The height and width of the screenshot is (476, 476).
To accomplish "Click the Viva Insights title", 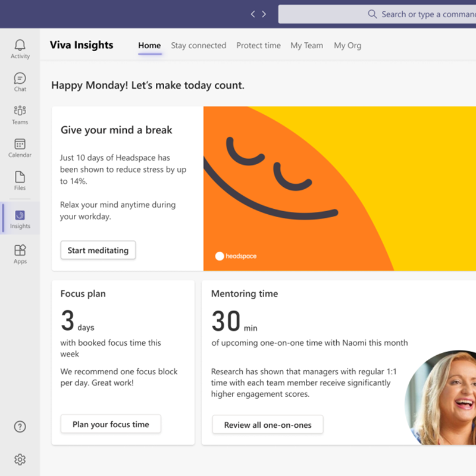I will click(82, 45).
